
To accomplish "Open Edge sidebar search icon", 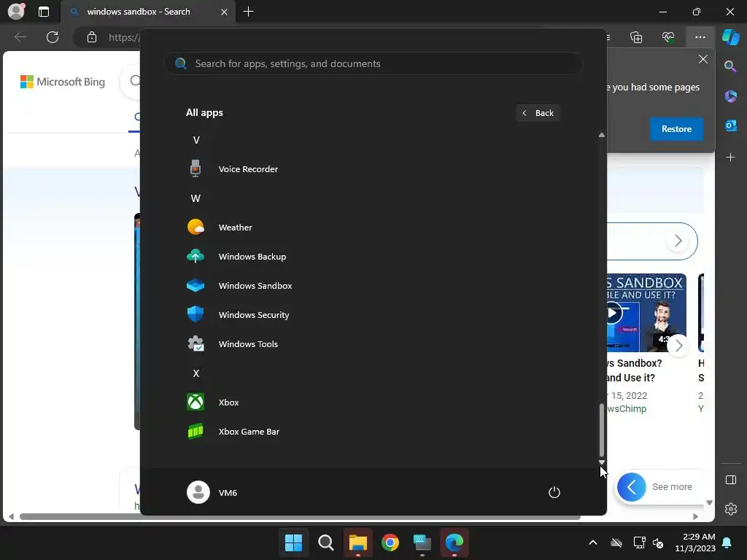I will point(730,66).
